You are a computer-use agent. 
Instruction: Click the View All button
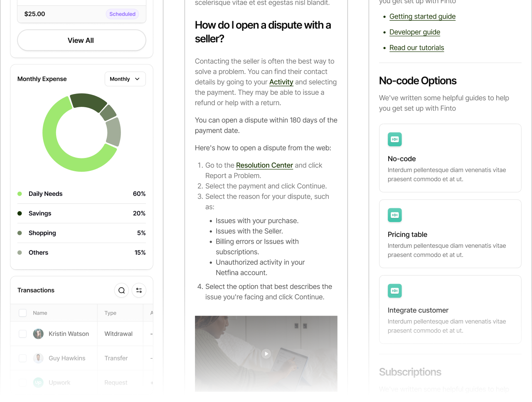(81, 40)
